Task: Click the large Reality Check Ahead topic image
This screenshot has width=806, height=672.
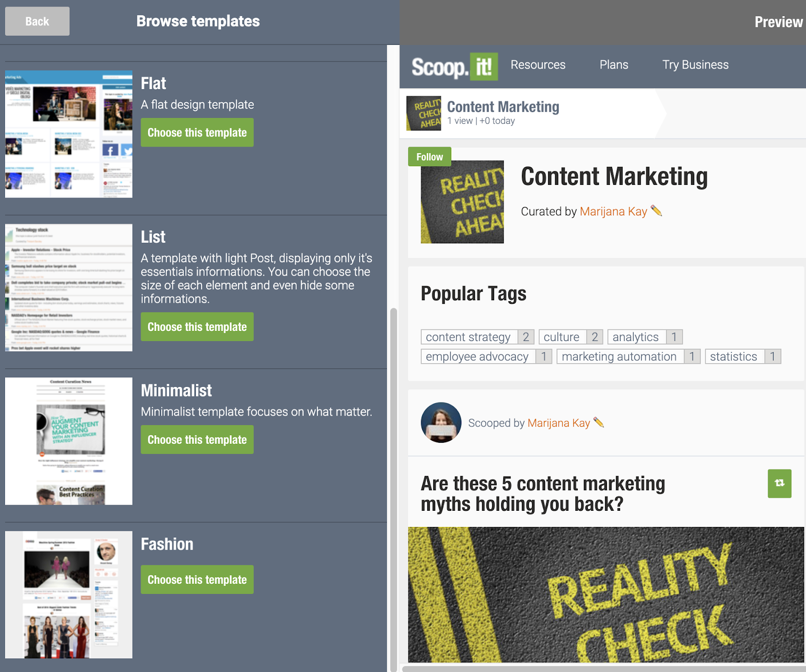Action: click(462, 202)
